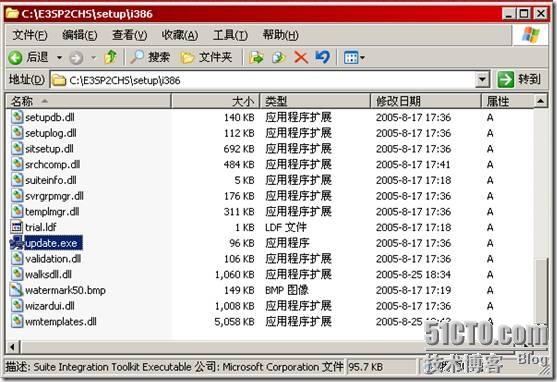The width and height of the screenshot is (557, 382).
Task: Select the suiteinfo.dll file icon
Action: pyautogui.click(x=17, y=179)
